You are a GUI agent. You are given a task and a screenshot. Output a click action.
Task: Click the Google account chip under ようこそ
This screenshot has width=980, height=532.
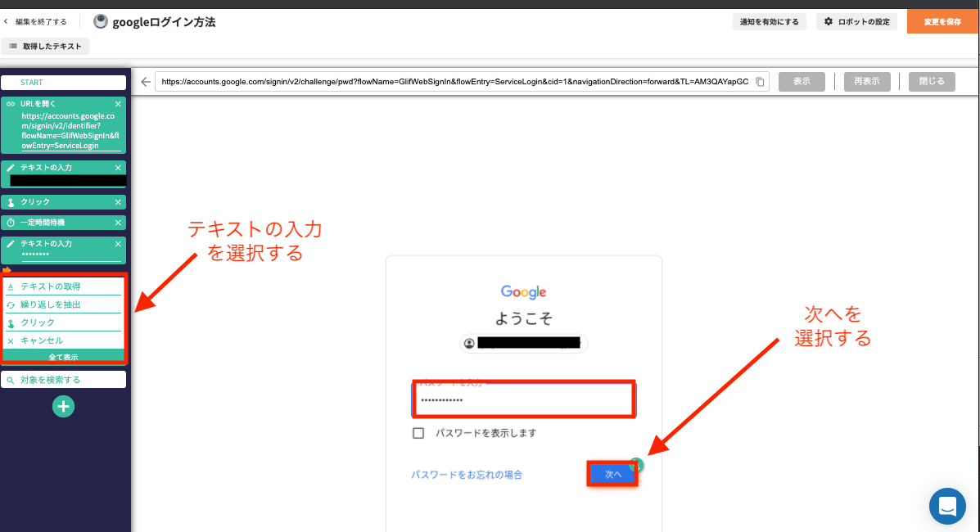tap(524, 343)
